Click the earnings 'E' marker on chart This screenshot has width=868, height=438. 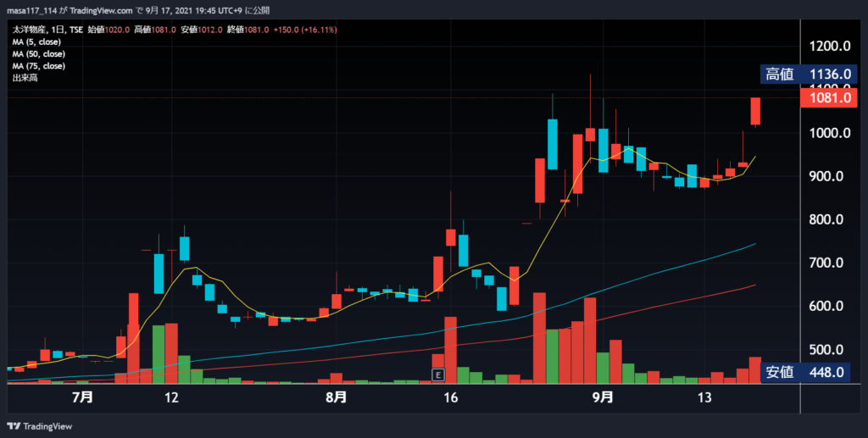tap(438, 375)
